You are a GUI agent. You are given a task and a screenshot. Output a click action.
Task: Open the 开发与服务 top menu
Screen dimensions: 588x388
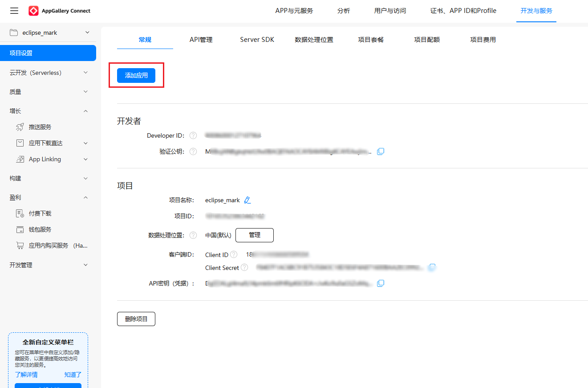coord(536,11)
